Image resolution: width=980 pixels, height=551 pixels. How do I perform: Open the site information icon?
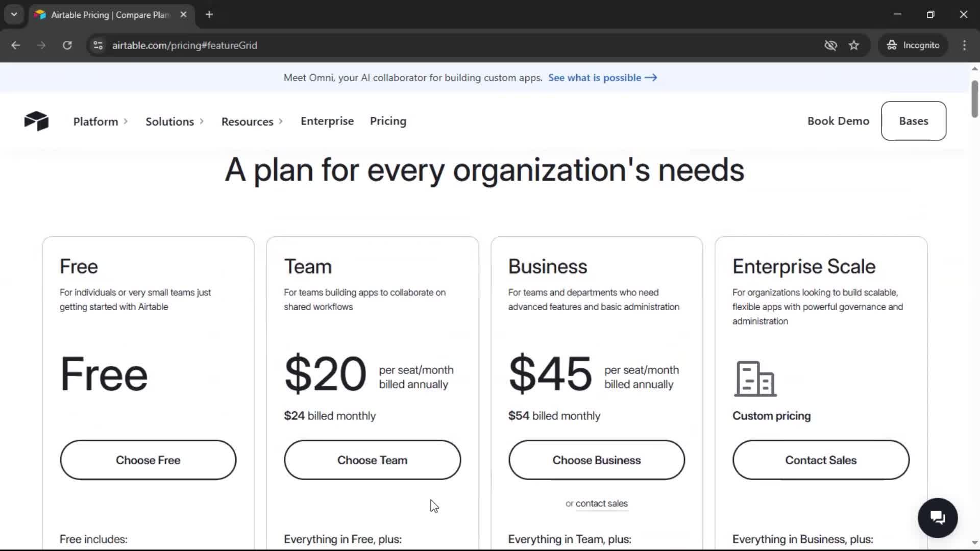98,45
